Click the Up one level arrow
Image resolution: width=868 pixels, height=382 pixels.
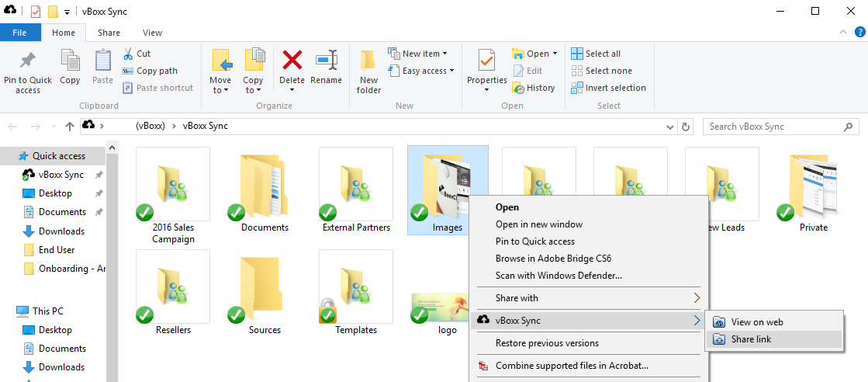pyautogui.click(x=70, y=127)
